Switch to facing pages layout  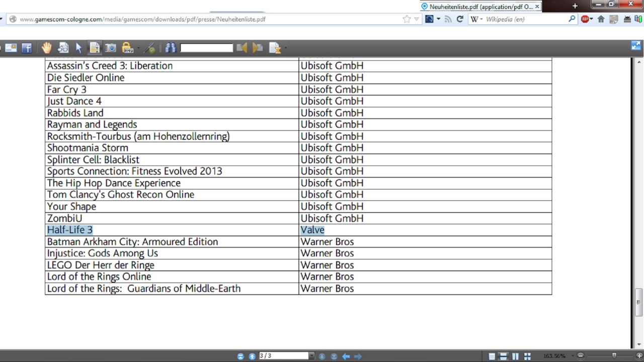point(515,356)
